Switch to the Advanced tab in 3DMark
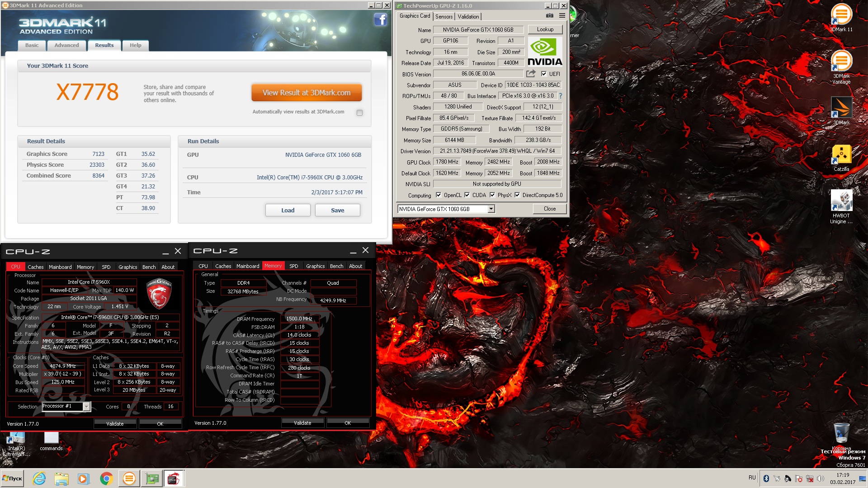The width and height of the screenshot is (868, 488). 66,45
